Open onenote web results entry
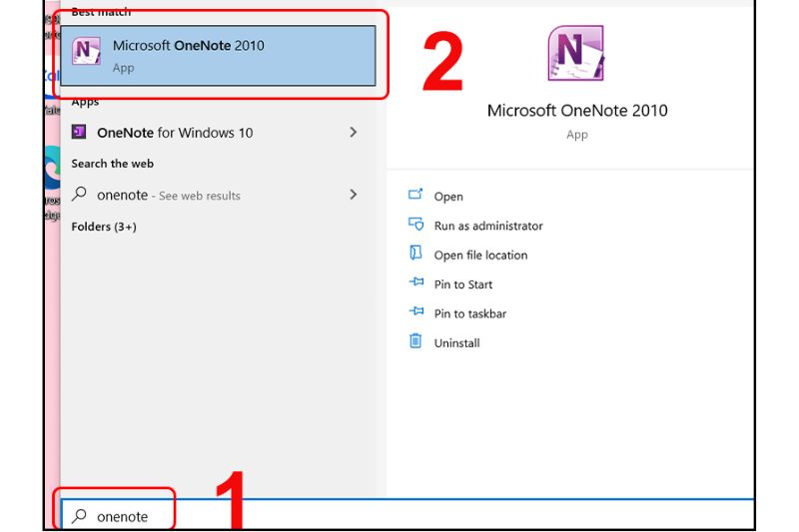The height and width of the screenshot is (532, 799). [218, 195]
